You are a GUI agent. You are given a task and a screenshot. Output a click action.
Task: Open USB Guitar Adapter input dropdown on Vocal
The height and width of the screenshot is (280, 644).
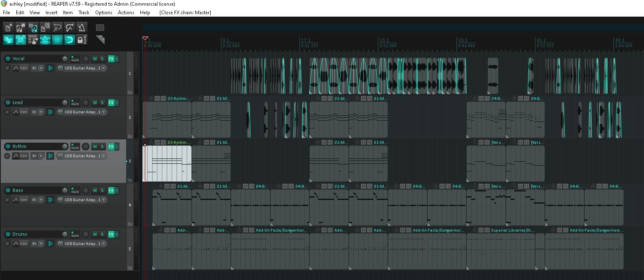82,68
